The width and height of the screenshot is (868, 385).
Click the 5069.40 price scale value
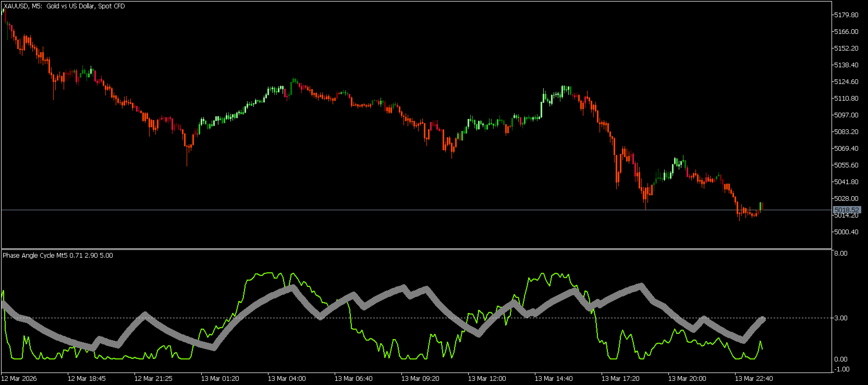click(846, 149)
